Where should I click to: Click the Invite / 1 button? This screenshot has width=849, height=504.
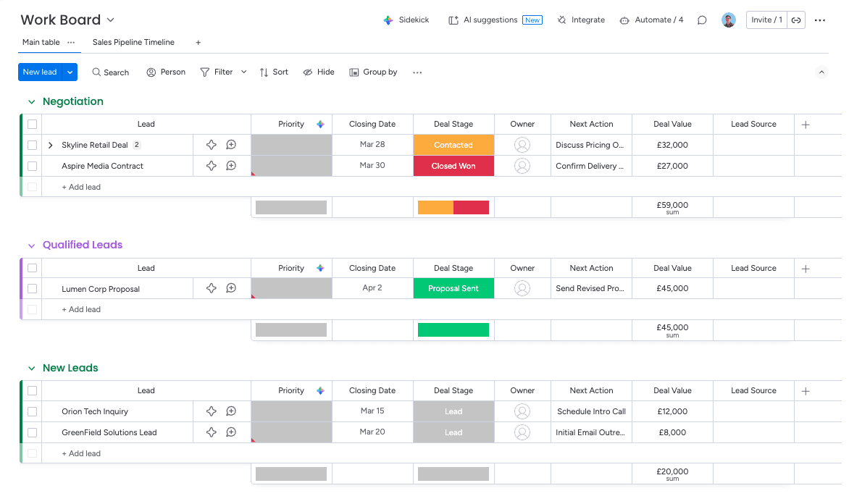click(766, 20)
